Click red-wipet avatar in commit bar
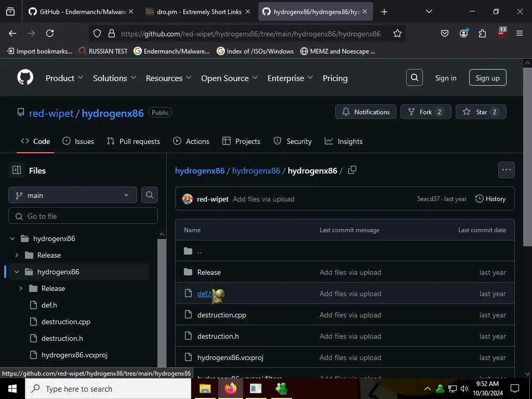Viewport: 532px width, 399px height. click(x=188, y=199)
